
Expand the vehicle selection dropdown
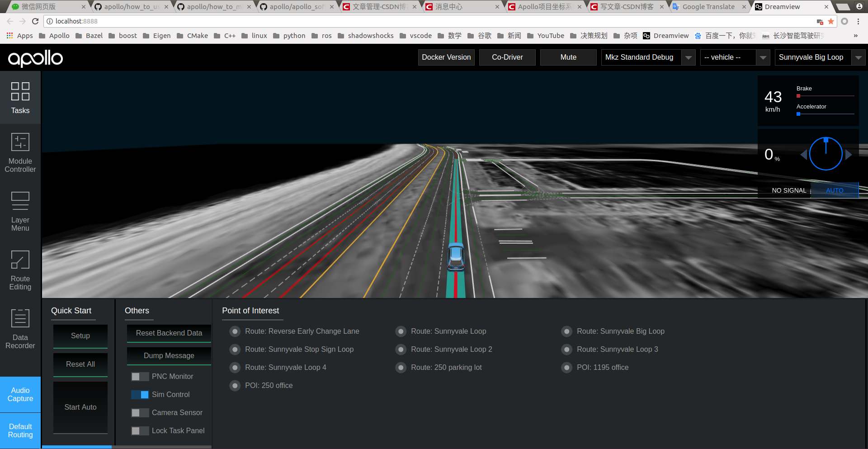tap(763, 57)
